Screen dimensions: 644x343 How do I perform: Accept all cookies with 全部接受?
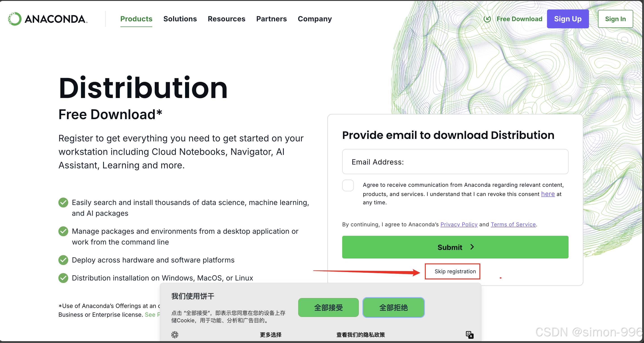pyautogui.click(x=328, y=307)
